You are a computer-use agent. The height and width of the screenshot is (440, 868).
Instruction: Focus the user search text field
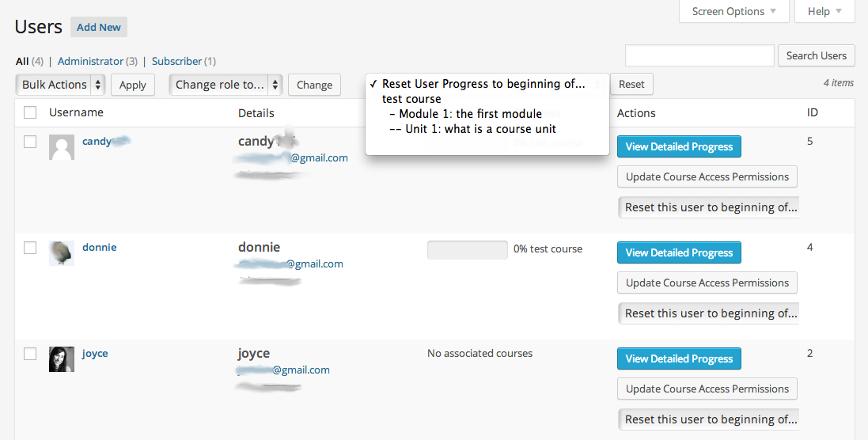pyautogui.click(x=699, y=55)
